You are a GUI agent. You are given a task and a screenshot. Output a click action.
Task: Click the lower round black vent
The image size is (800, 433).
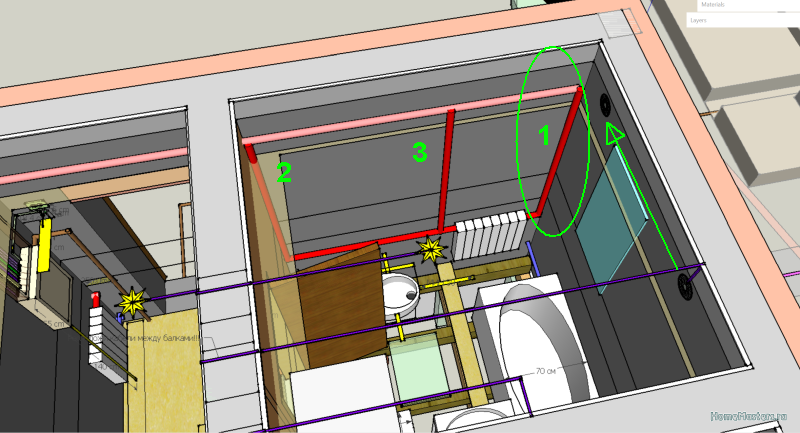point(686,286)
